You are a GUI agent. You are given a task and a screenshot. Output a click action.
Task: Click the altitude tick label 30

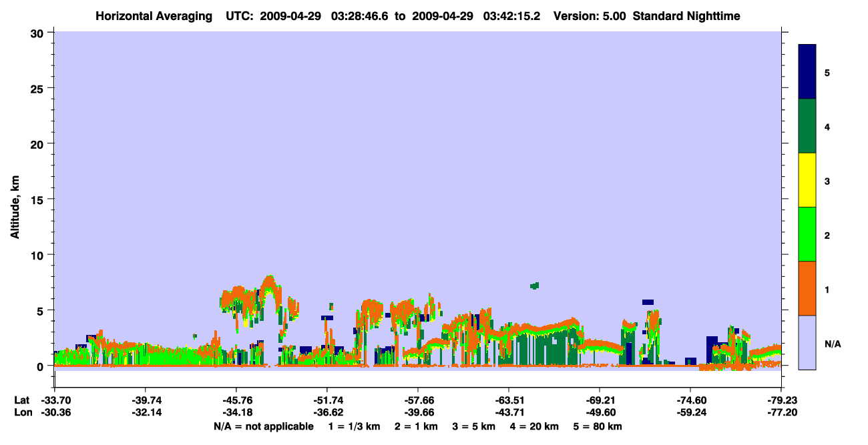point(39,33)
